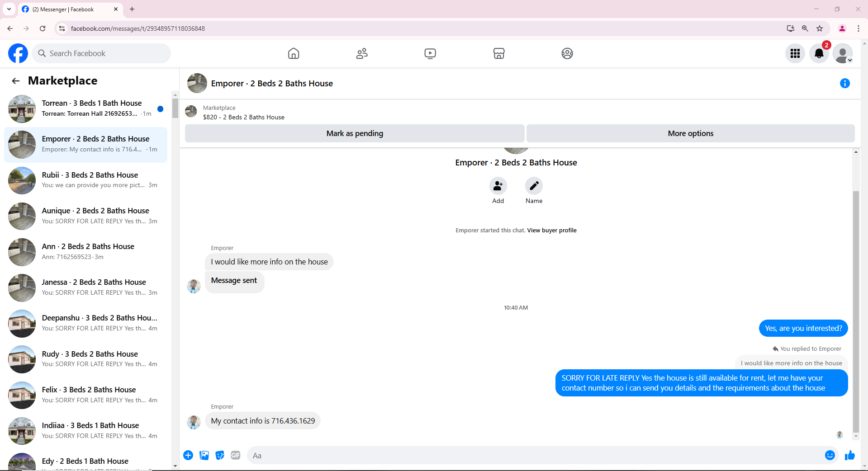Close the Messenger | Facebook tab

(x=116, y=9)
